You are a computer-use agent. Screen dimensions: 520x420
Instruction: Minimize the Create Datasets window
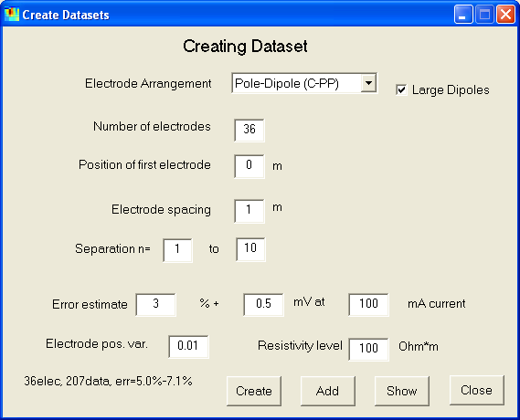point(463,15)
